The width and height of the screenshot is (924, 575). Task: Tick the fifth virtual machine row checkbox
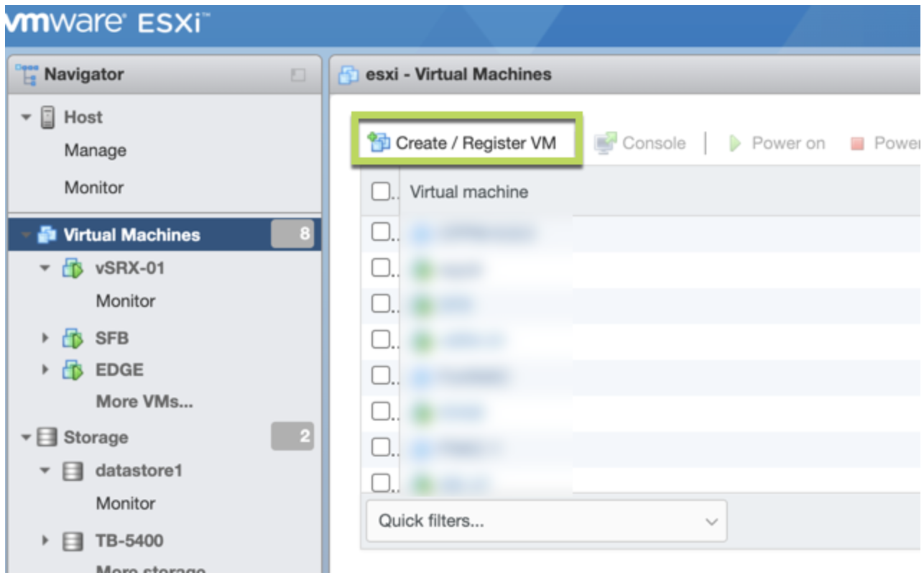click(x=380, y=375)
